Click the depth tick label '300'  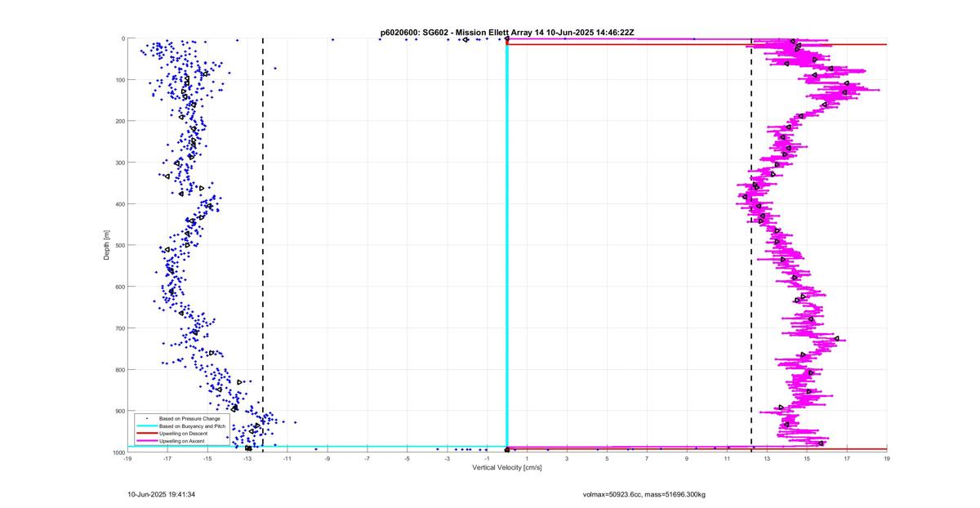(119, 163)
